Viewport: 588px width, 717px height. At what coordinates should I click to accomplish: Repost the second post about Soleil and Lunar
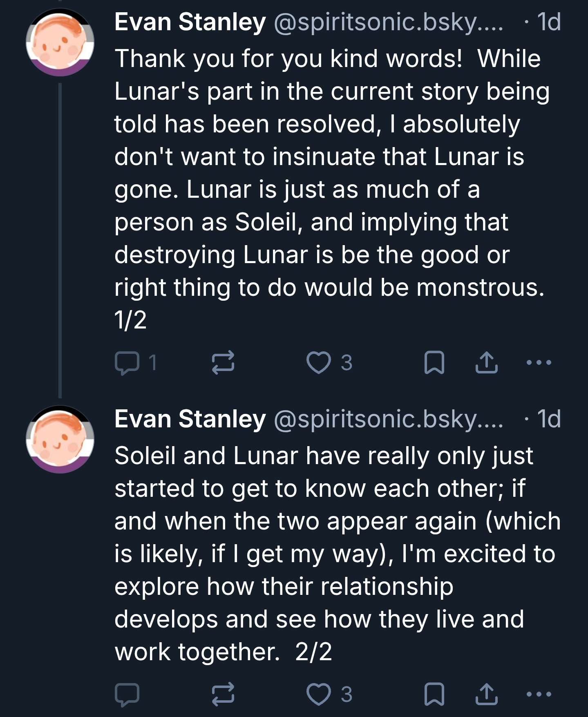(x=223, y=694)
